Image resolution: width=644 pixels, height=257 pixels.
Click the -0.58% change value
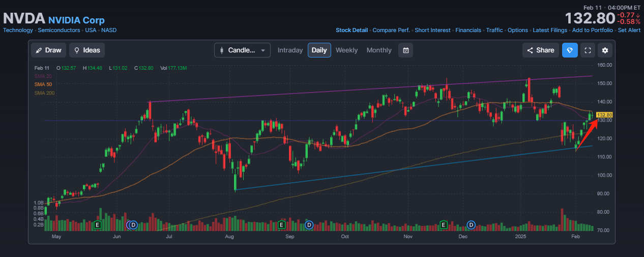point(629,22)
